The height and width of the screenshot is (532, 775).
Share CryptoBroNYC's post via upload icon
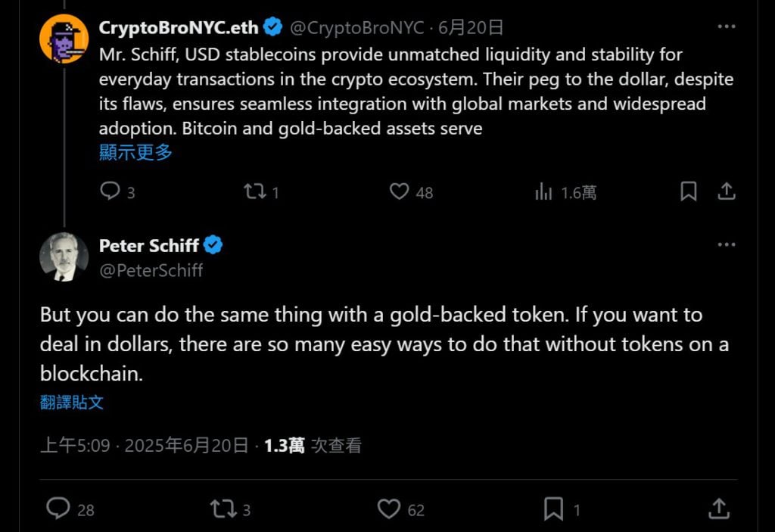(x=726, y=192)
